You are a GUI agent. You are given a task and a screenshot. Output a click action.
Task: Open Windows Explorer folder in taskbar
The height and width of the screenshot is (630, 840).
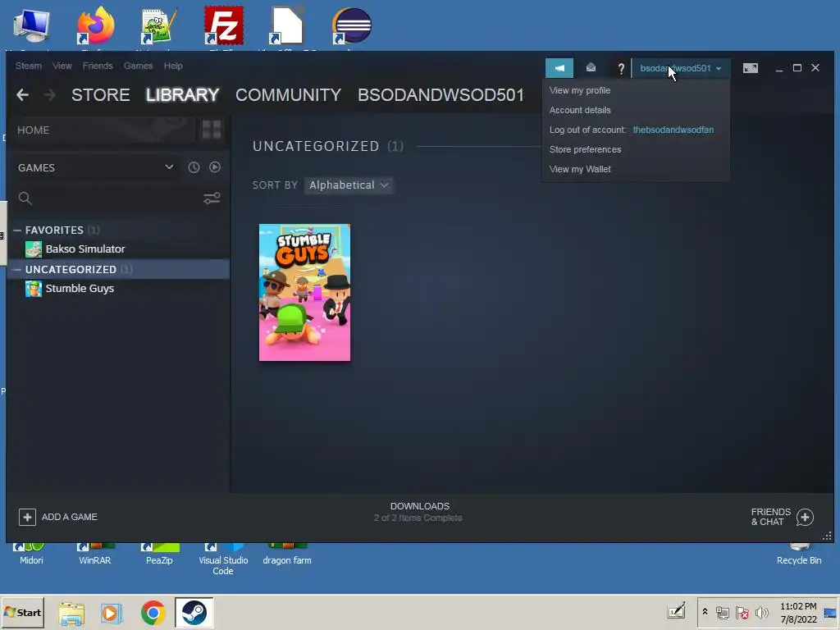(x=71, y=614)
